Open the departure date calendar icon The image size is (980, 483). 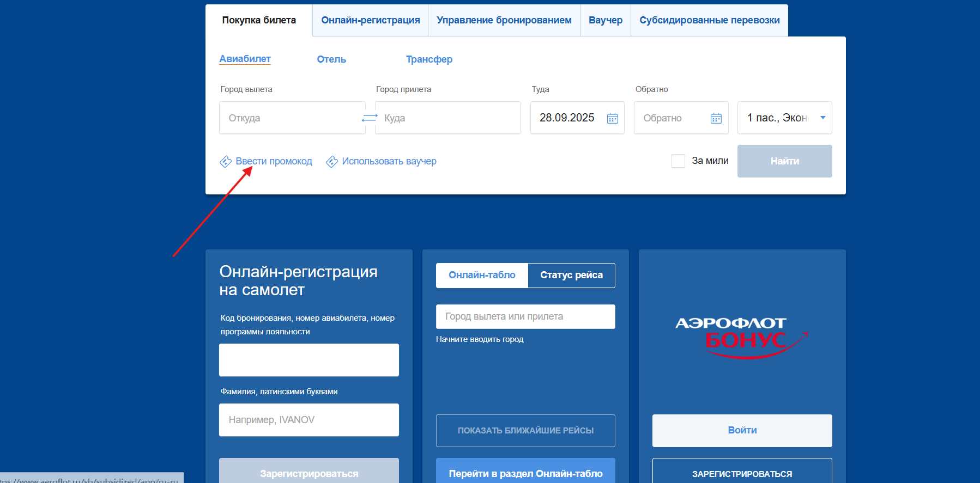coord(613,118)
